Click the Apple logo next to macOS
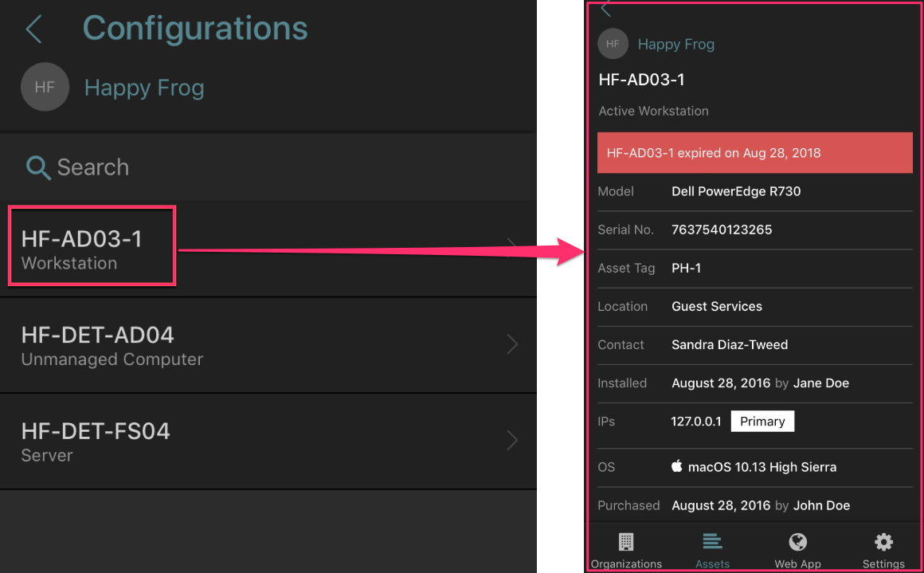 677,466
